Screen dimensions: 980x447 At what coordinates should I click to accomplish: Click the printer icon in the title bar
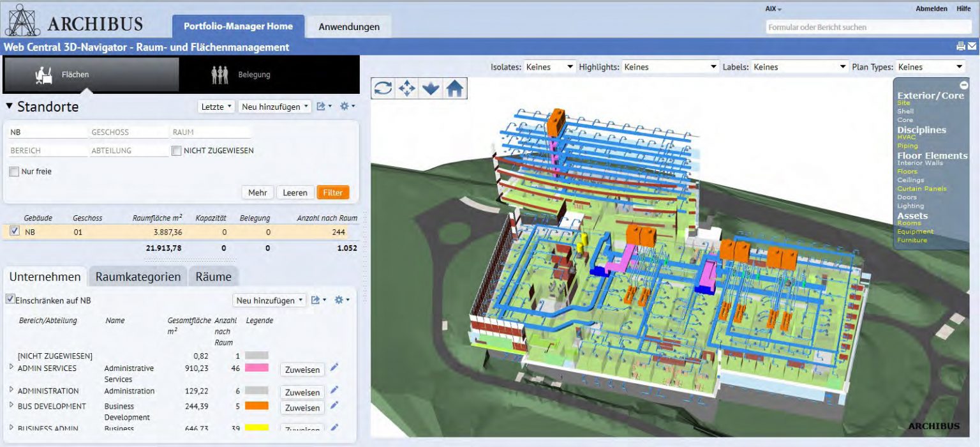tap(961, 46)
